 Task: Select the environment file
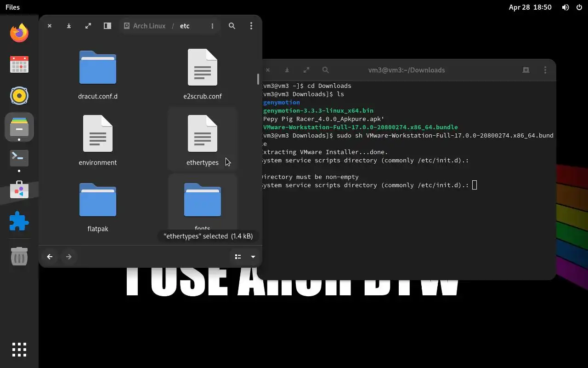(98, 141)
